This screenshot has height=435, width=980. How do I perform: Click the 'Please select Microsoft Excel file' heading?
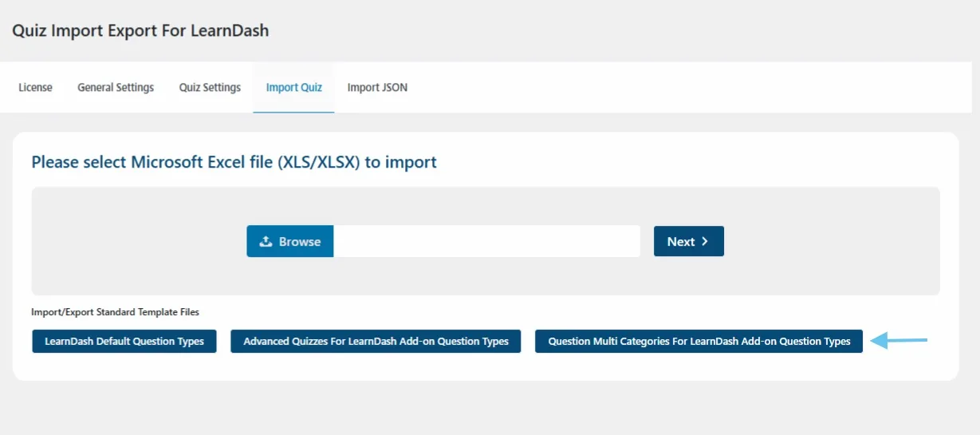234,163
